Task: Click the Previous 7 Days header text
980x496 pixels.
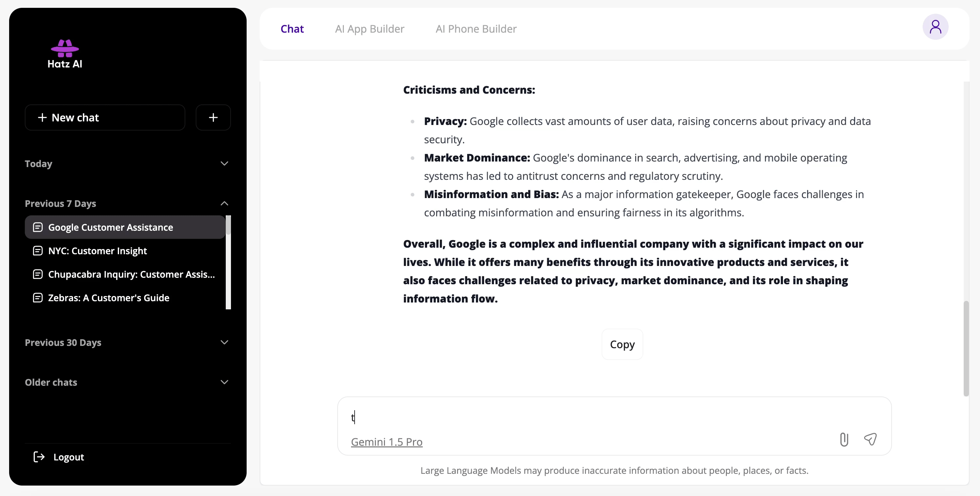Action: pos(60,203)
